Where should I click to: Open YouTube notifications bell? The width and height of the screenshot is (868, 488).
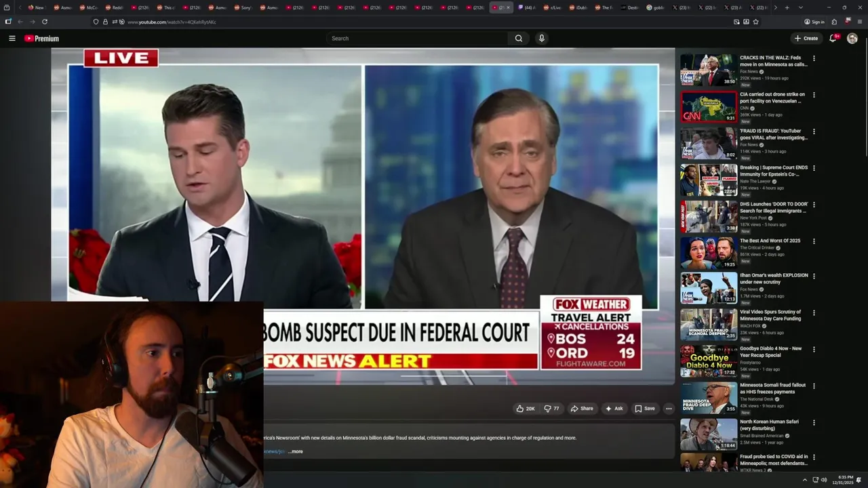pyautogui.click(x=833, y=39)
